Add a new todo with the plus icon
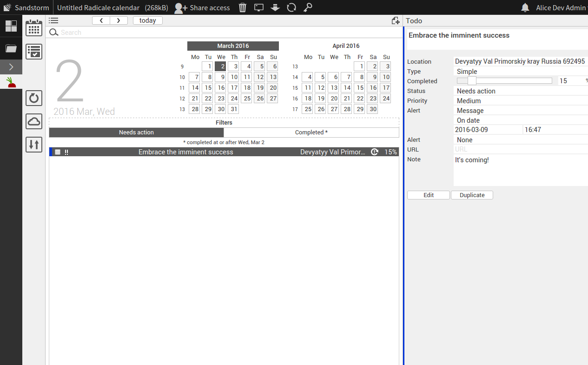 click(x=396, y=20)
